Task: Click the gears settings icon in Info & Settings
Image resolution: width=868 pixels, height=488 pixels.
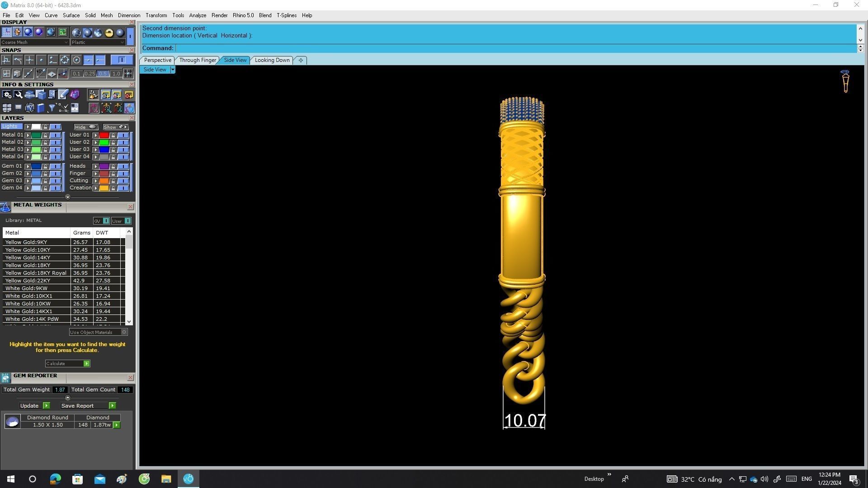Action: (x=7, y=94)
